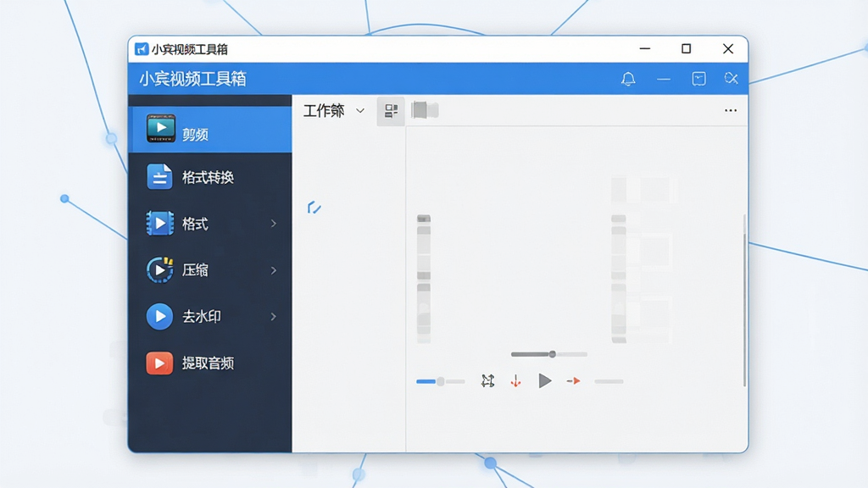
Task: Open 格式转换 in the sidebar
Action: [210, 177]
